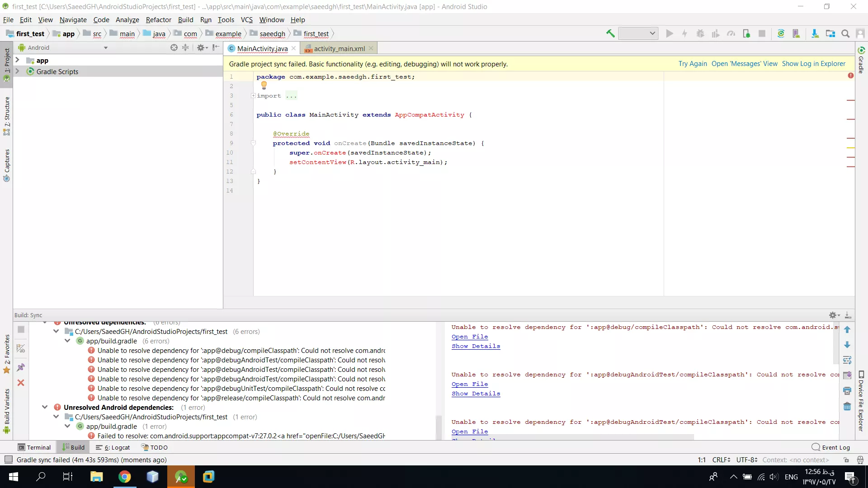The width and height of the screenshot is (868, 488).
Task: Expand the Gradle Scripts node
Action: 17,71
